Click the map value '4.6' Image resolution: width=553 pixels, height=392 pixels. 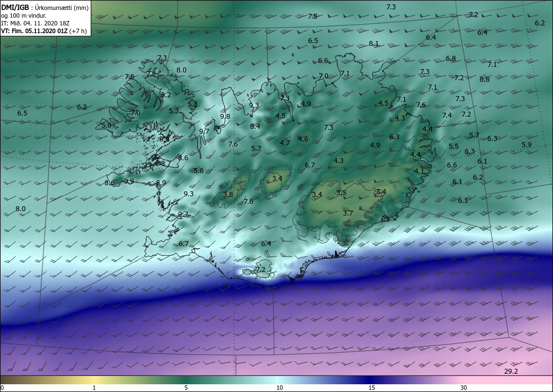coord(303,139)
